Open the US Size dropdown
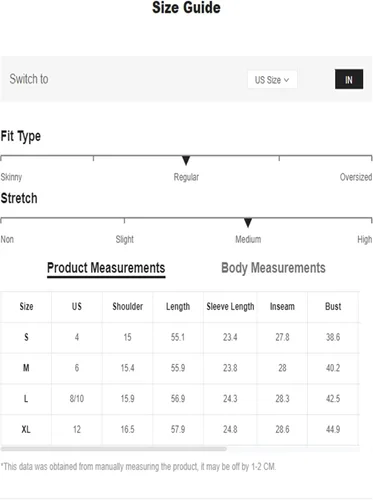373x500 pixels. (x=272, y=80)
